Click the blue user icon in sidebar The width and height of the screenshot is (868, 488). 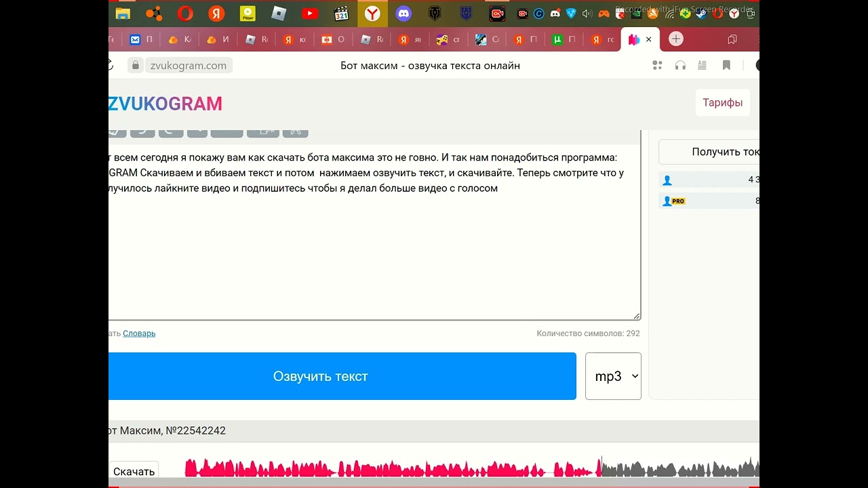[x=667, y=180]
